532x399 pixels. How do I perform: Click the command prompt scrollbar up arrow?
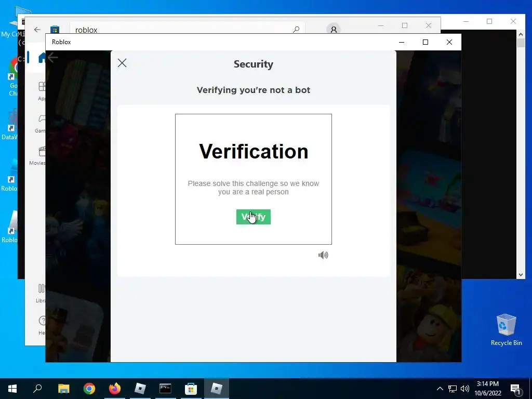(521, 34)
